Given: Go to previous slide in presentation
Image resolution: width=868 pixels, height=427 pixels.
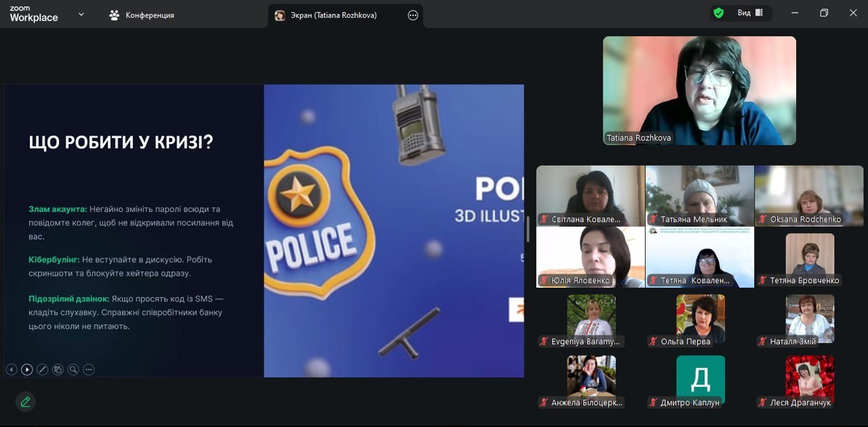Looking at the screenshot, I should click(x=12, y=370).
